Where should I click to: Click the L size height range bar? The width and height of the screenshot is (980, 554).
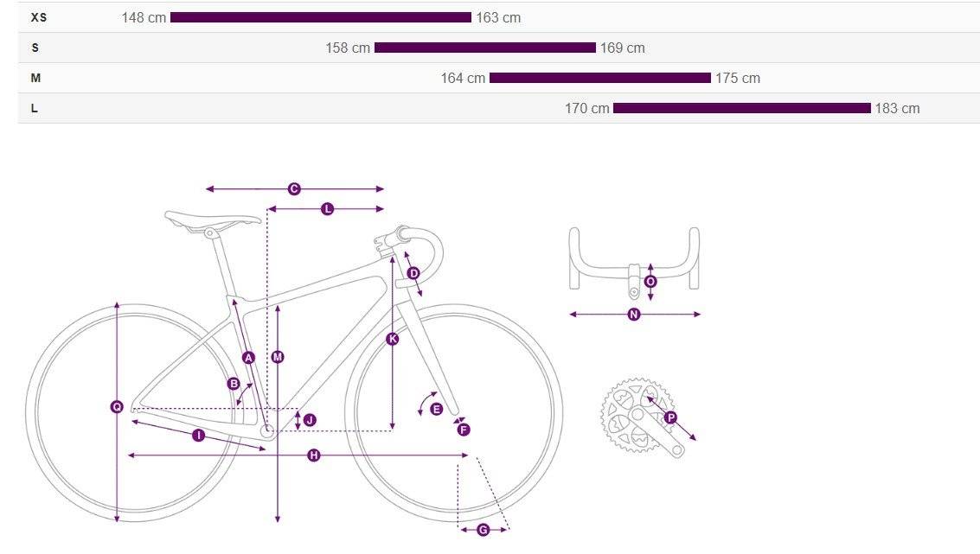coord(742,108)
